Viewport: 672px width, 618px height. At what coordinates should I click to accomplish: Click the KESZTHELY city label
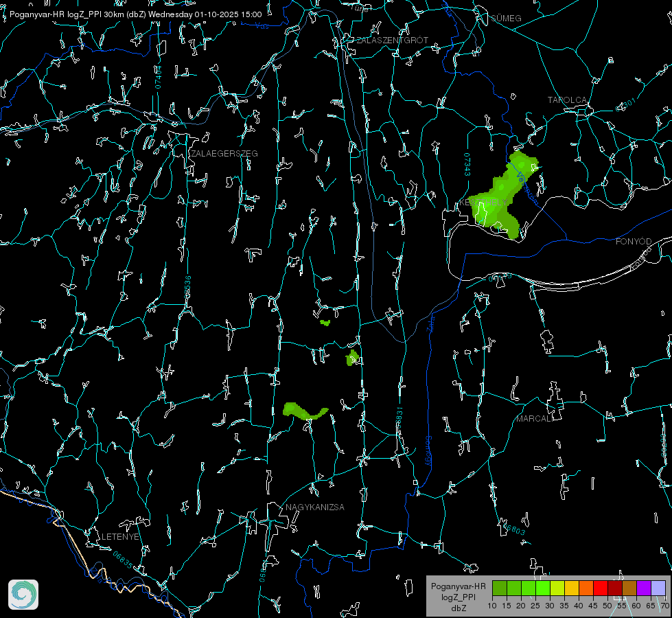[483, 203]
